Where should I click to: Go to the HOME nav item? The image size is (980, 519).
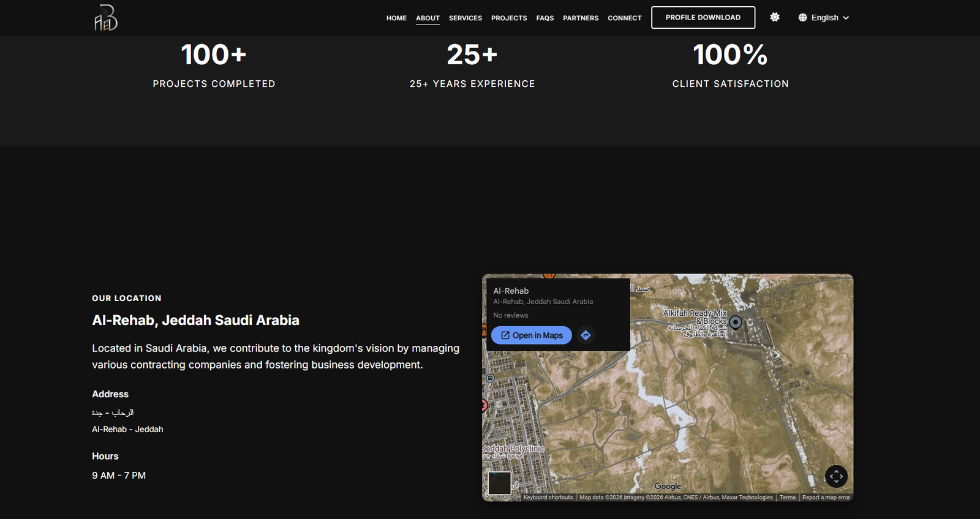click(x=396, y=18)
